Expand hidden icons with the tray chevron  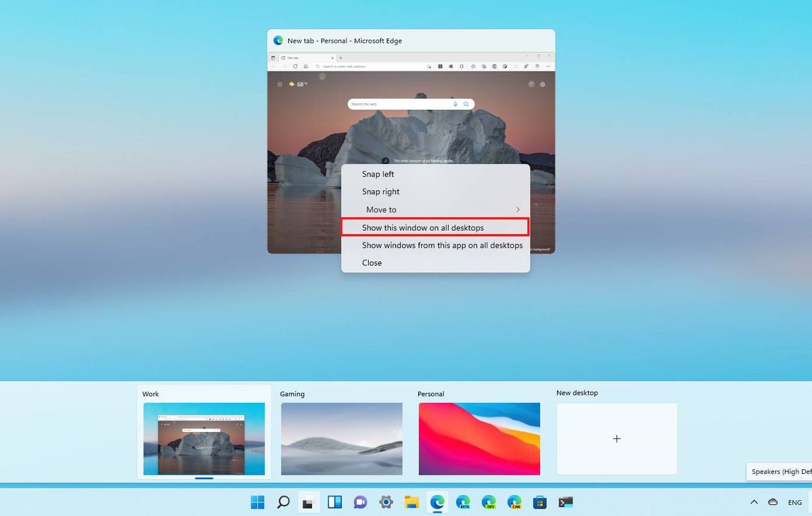coord(753,502)
